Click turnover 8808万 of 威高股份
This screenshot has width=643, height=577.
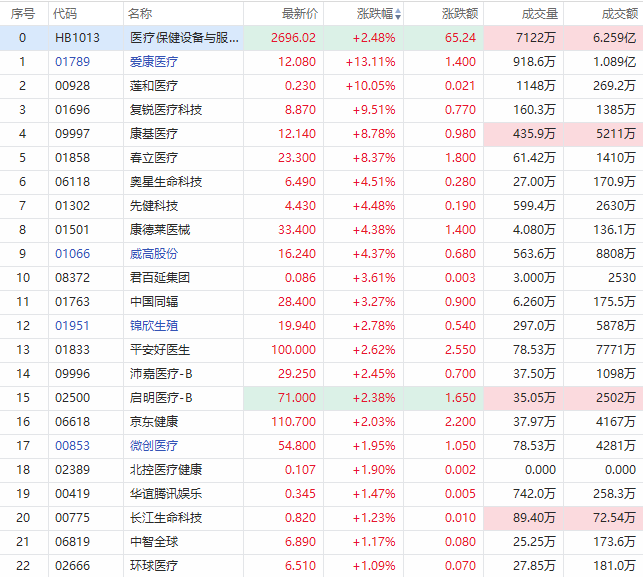[x=616, y=254]
